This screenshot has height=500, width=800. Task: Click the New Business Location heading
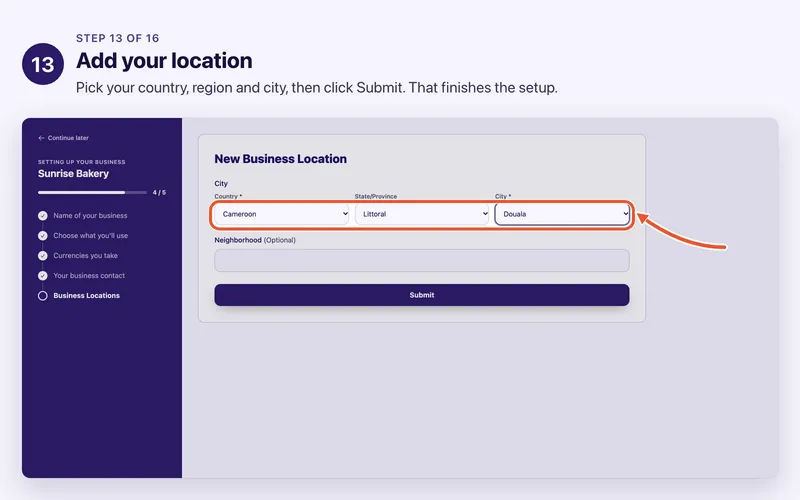[281, 159]
